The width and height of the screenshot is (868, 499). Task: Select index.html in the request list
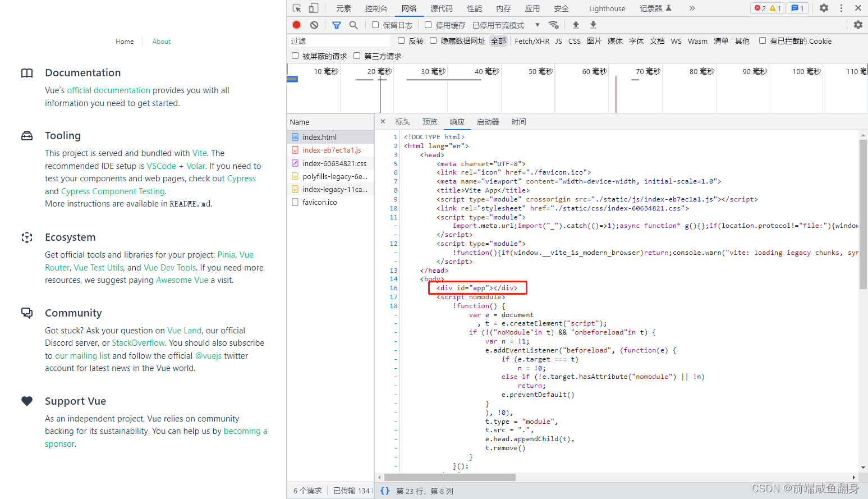330,137
